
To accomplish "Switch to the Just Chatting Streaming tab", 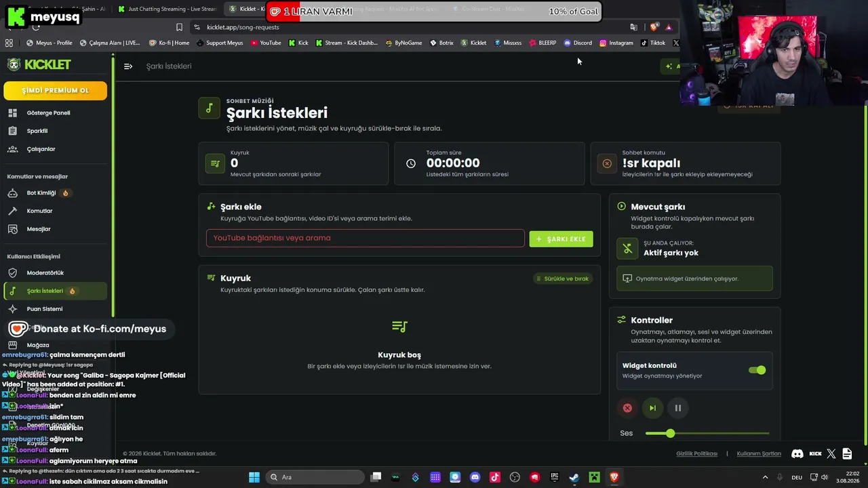I will [x=167, y=9].
